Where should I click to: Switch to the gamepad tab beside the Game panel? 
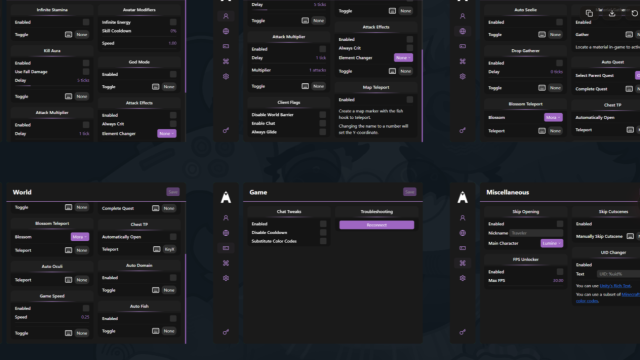pos(226,248)
